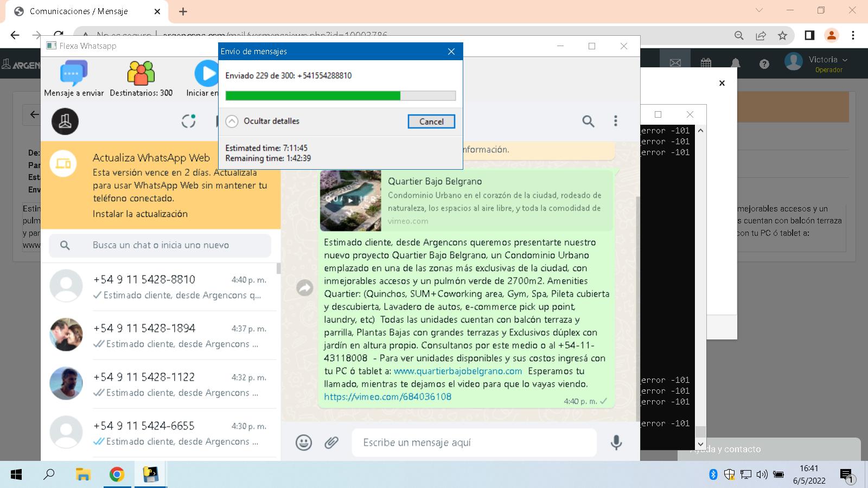Reload the page in Chrome

pyautogui.click(x=59, y=35)
